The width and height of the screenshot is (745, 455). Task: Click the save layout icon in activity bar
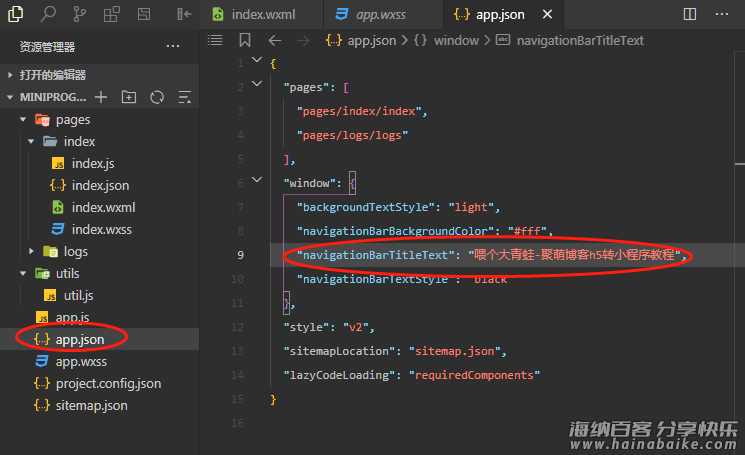click(x=144, y=14)
